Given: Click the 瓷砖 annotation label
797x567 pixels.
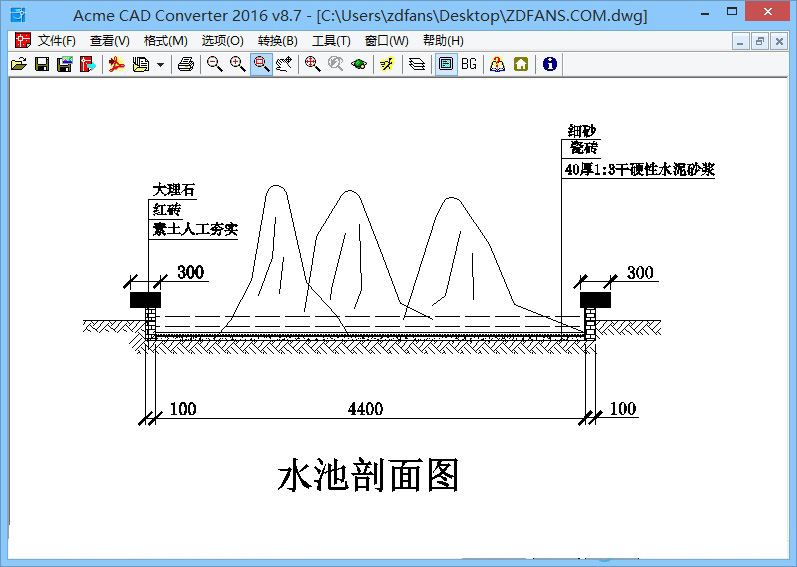Looking at the screenshot, I should tap(584, 148).
